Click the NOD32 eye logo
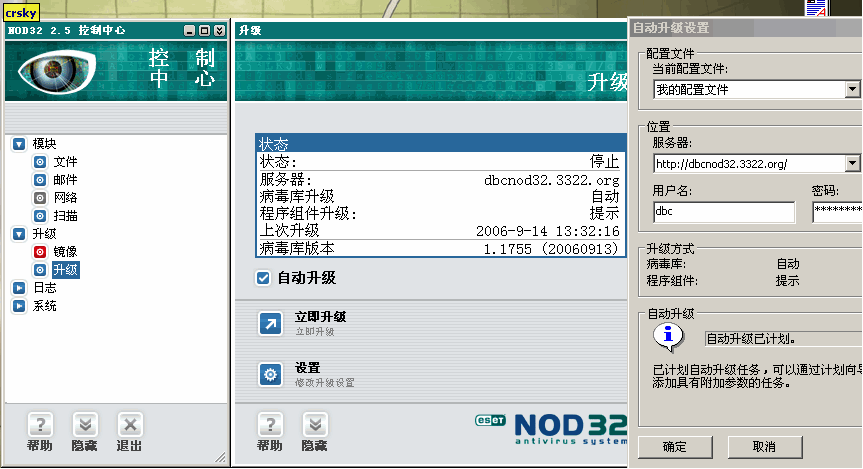863x469 pixels. tap(56, 72)
